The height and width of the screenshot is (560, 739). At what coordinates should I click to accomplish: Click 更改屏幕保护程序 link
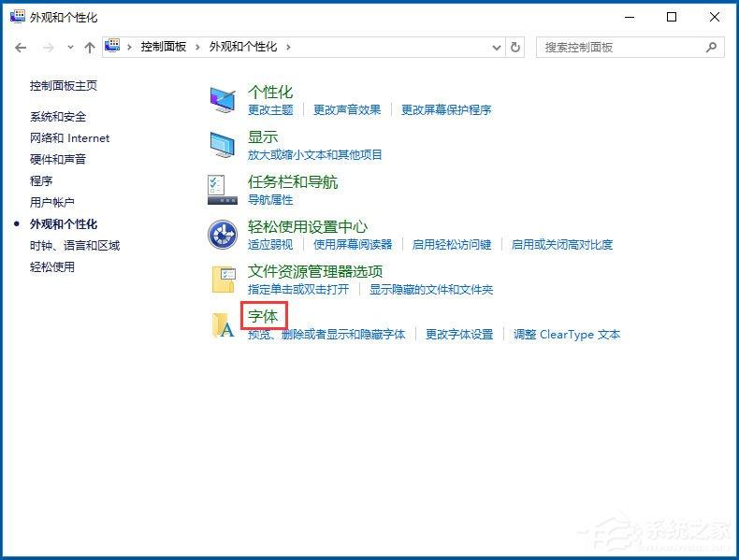[x=446, y=110]
